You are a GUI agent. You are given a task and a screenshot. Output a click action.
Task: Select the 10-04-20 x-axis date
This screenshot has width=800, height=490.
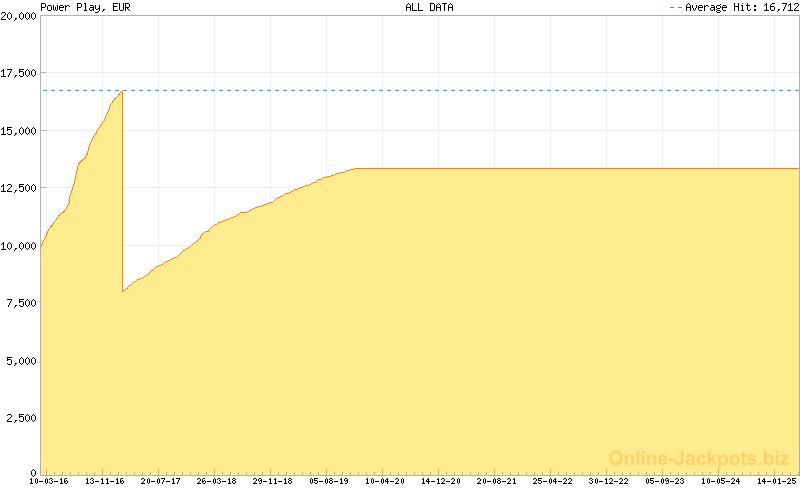(385, 481)
